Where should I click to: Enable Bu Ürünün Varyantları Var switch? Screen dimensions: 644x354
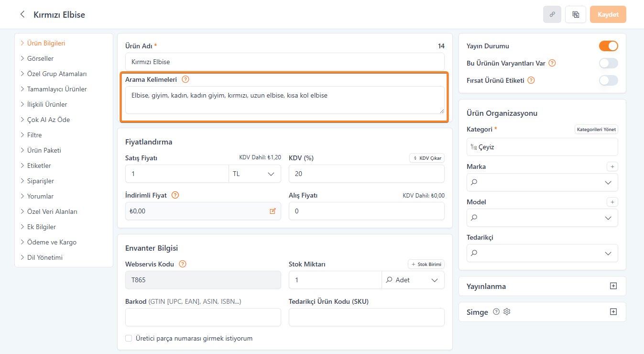pos(608,63)
